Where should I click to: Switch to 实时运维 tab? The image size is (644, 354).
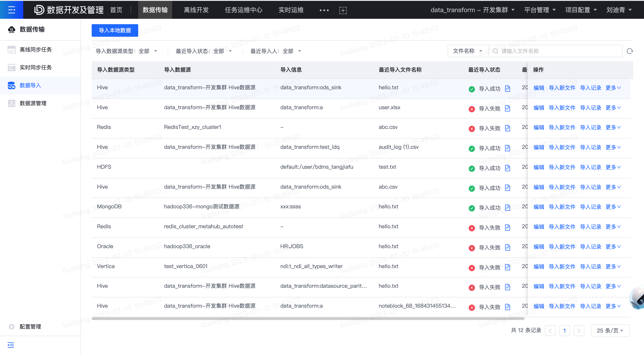(x=291, y=10)
